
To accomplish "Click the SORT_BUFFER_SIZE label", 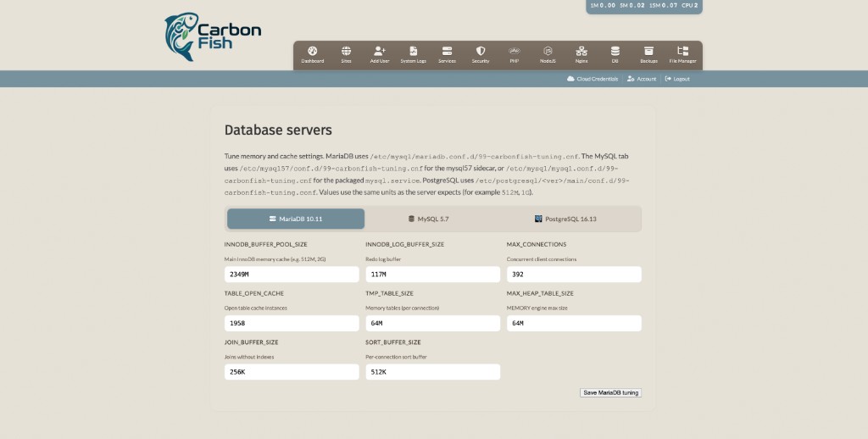I will pyautogui.click(x=393, y=342).
